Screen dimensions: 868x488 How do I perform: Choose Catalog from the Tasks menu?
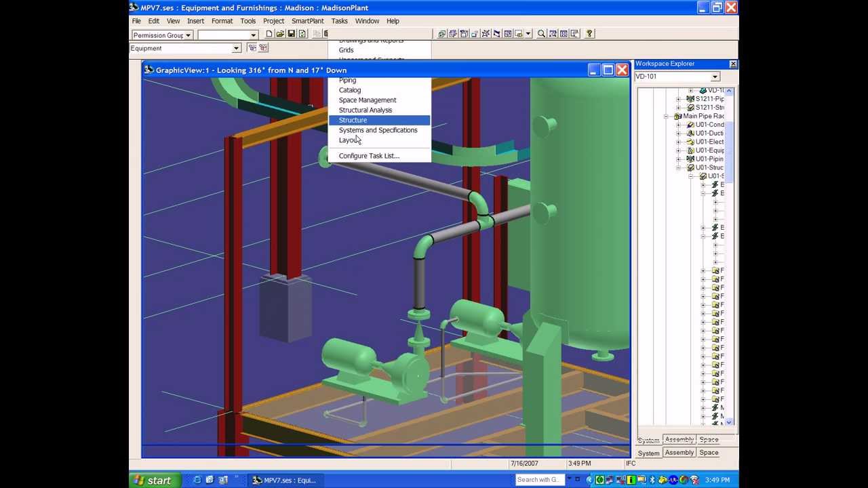(379, 90)
